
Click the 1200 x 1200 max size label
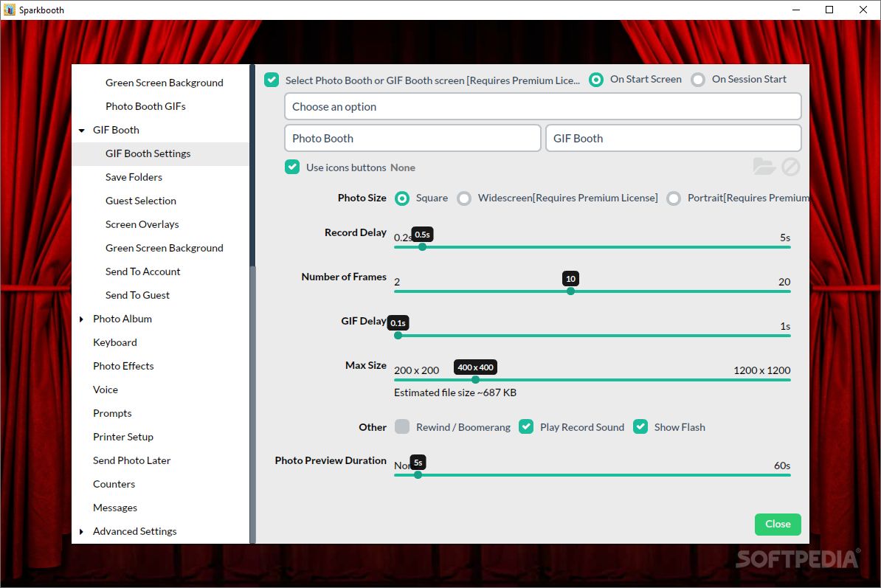(762, 370)
